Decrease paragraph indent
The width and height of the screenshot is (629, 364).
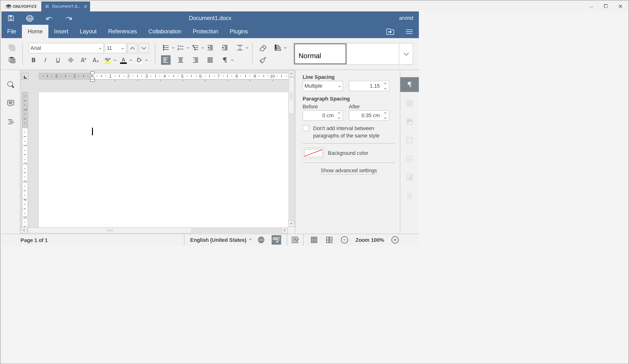(210, 48)
